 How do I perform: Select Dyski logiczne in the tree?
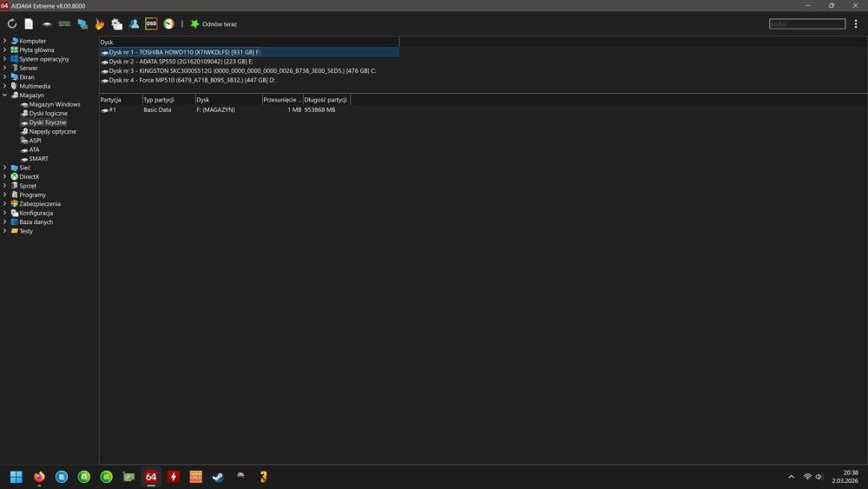point(48,114)
